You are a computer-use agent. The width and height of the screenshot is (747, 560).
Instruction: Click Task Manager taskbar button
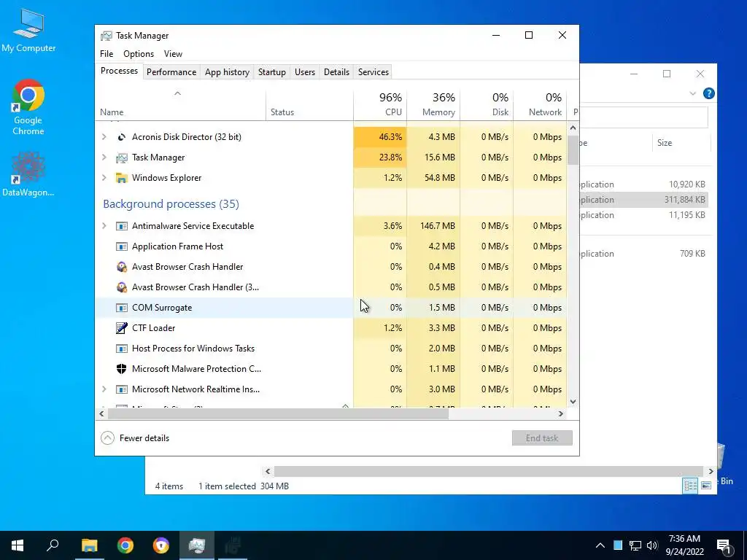pos(197,545)
